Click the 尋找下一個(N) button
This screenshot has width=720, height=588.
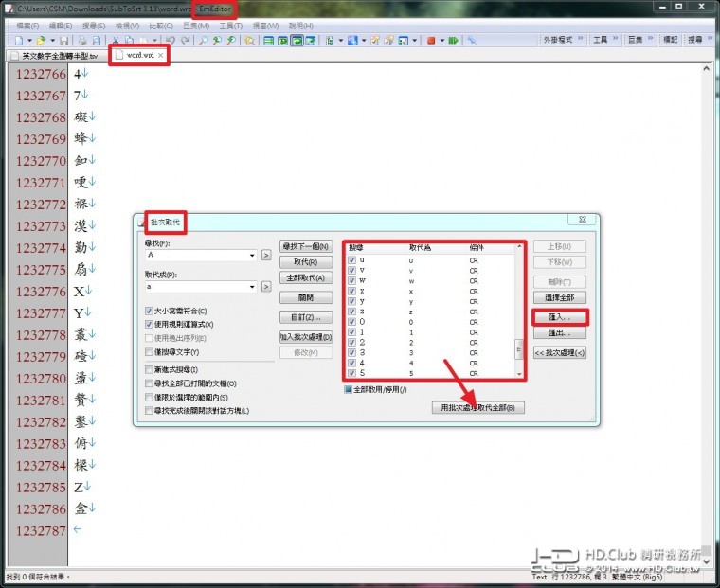pos(306,246)
